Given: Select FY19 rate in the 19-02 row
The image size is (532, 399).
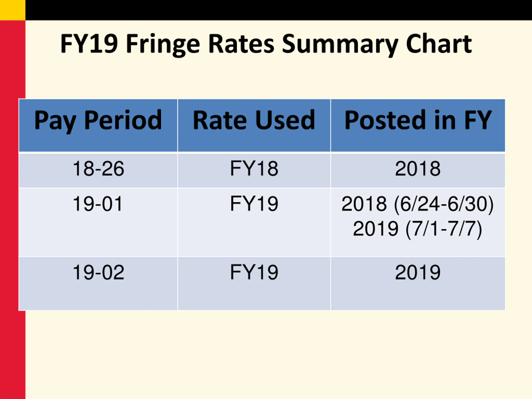Looking at the screenshot, I should coord(254,272).
